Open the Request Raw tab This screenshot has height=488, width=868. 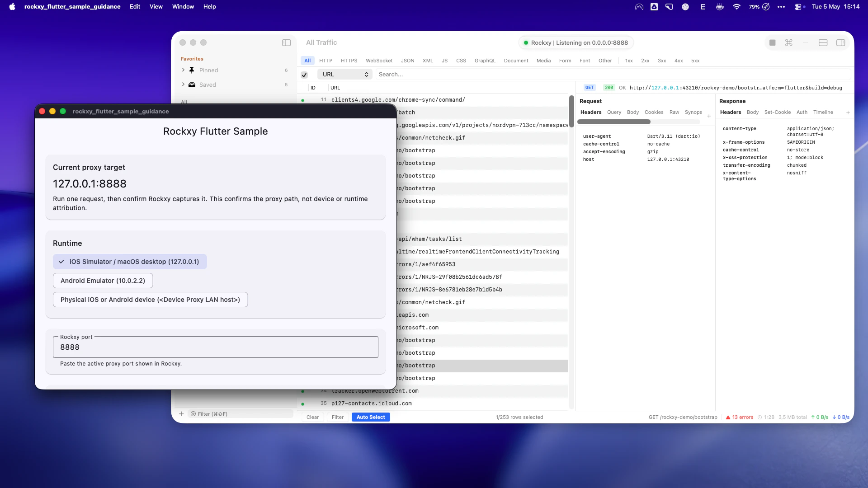click(x=674, y=112)
